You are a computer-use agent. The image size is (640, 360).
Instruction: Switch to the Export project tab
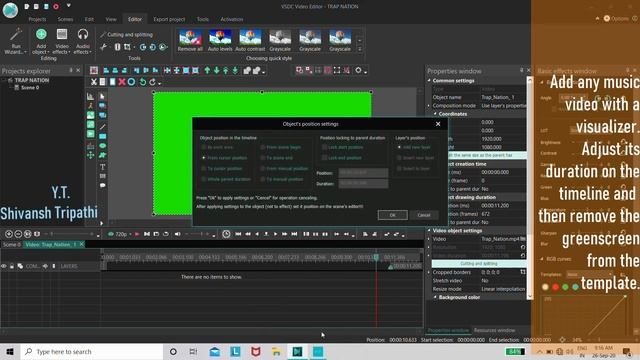tap(169, 19)
